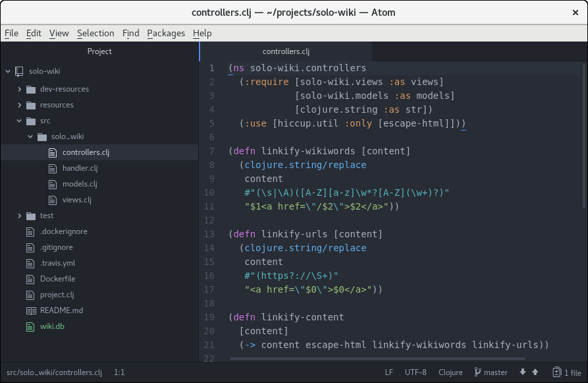Open the Packages menu
This screenshot has height=383, width=588.
click(x=166, y=33)
